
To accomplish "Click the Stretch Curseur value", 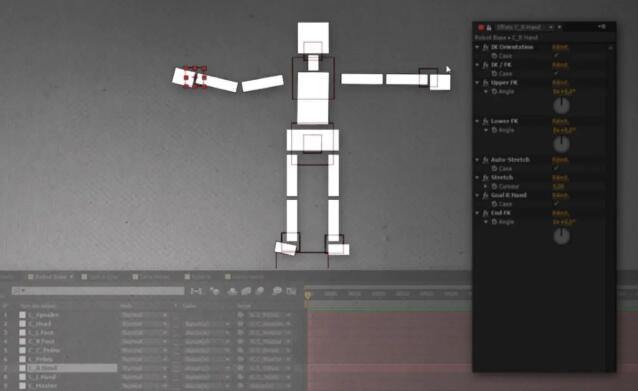I will (x=559, y=186).
